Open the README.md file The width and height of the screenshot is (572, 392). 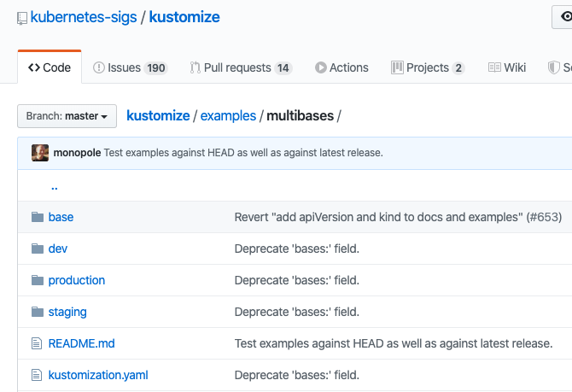[x=82, y=343]
